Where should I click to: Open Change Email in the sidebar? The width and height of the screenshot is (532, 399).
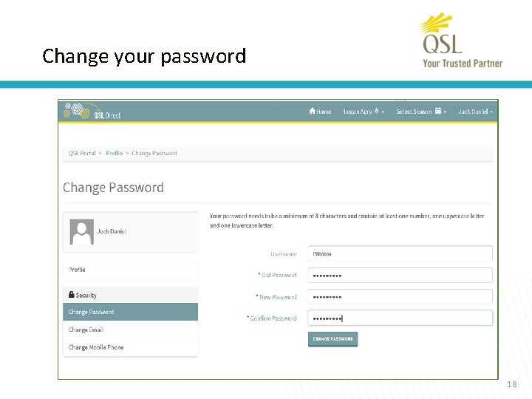(x=86, y=330)
